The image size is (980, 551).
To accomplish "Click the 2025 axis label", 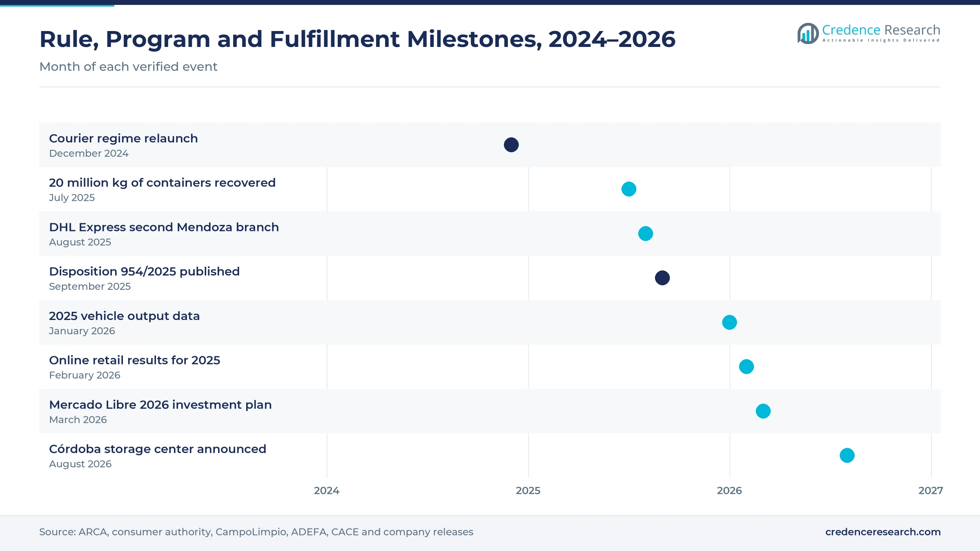I will pyautogui.click(x=528, y=491).
